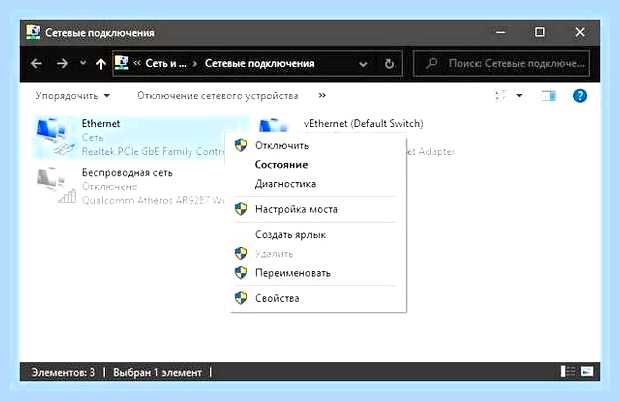This screenshot has height=401, width=620.
Task: Switch to details view in status bar
Action: (568, 371)
